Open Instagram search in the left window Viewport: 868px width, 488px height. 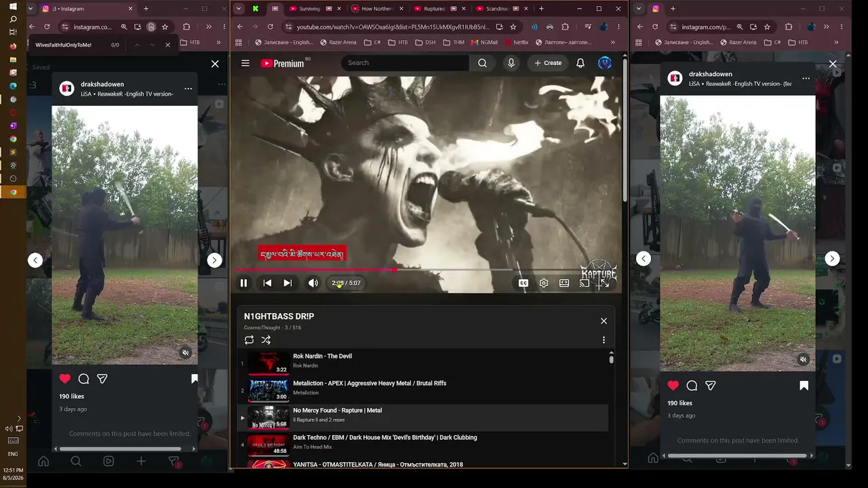(x=76, y=462)
